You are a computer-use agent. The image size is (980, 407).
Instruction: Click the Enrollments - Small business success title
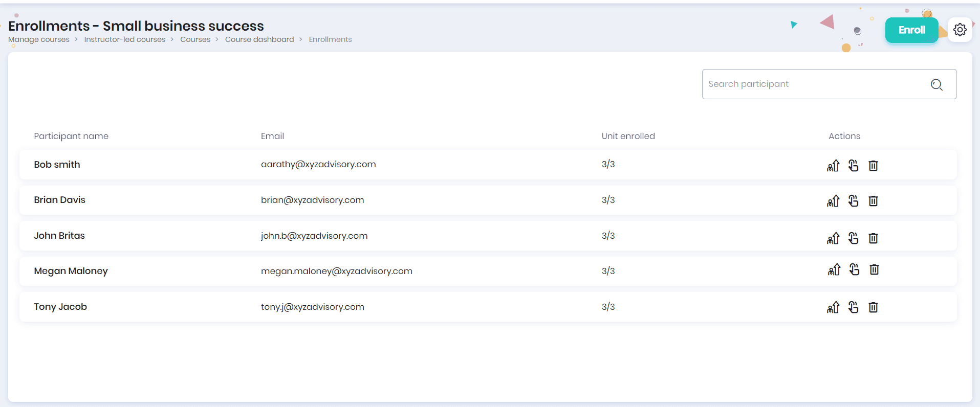coord(136,26)
